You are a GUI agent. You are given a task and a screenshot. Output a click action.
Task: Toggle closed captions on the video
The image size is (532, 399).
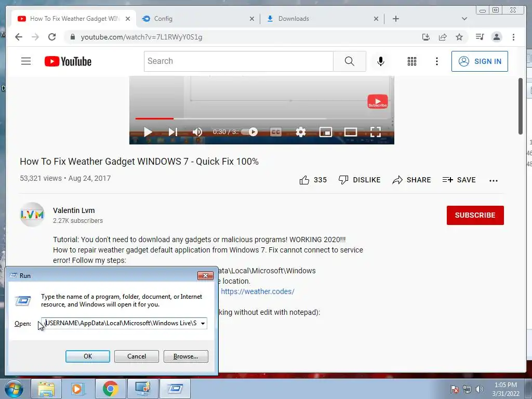[x=275, y=132]
